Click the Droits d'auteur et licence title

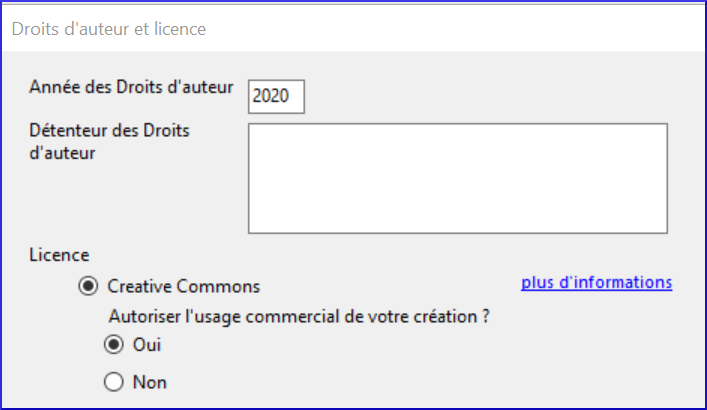(x=108, y=29)
